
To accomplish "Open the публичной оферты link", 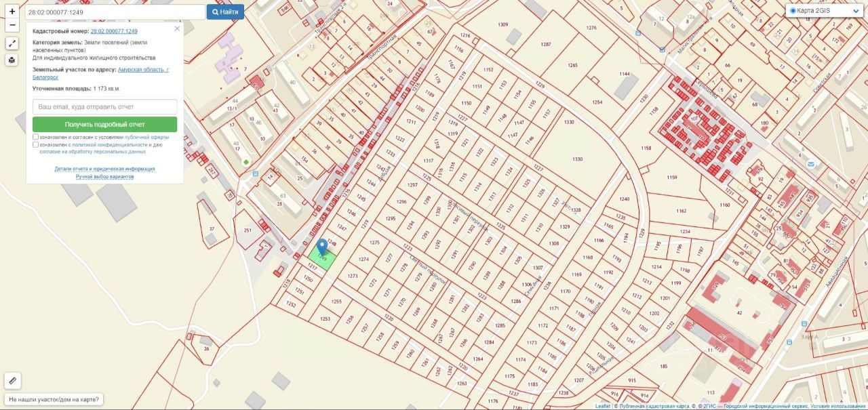I will point(147,137).
